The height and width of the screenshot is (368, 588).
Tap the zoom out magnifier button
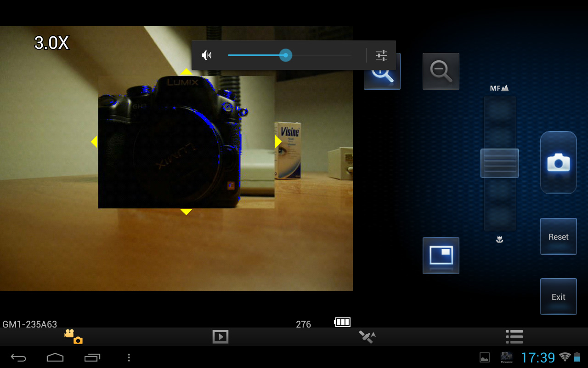click(441, 71)
